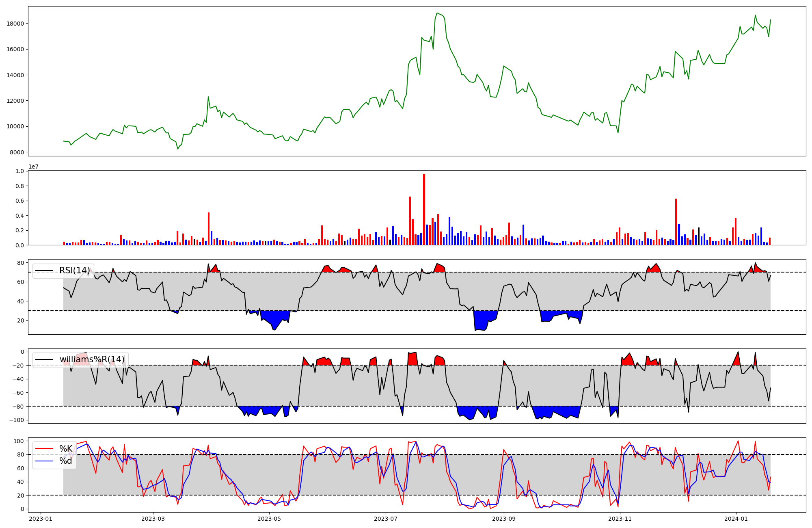Click the red line swatch beside %K
Image resolution: width=812 pixels, height=528 pixels.
[44, 449]
